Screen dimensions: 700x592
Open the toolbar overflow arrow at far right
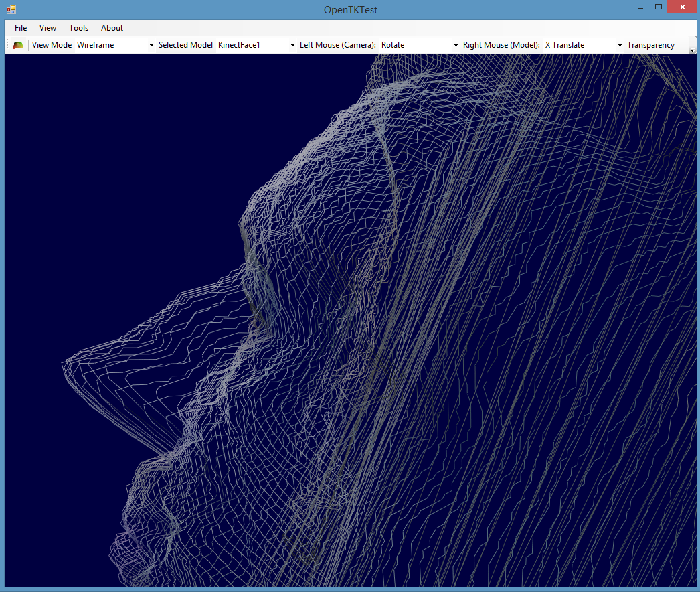pos(692,50)
